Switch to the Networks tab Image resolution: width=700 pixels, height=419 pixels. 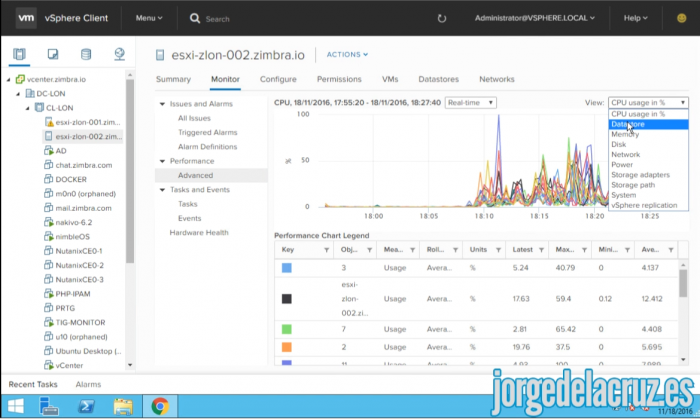497,79
